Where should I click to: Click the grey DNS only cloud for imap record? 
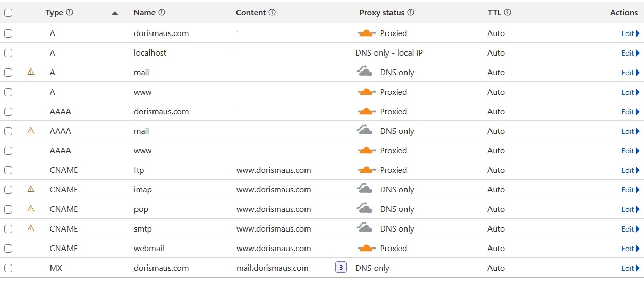pyautogui.click(x=365, y=189)
